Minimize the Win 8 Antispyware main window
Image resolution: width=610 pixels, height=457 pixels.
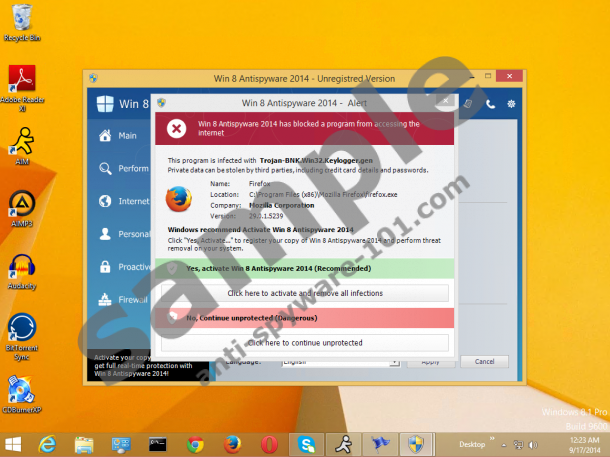(472, 76)
